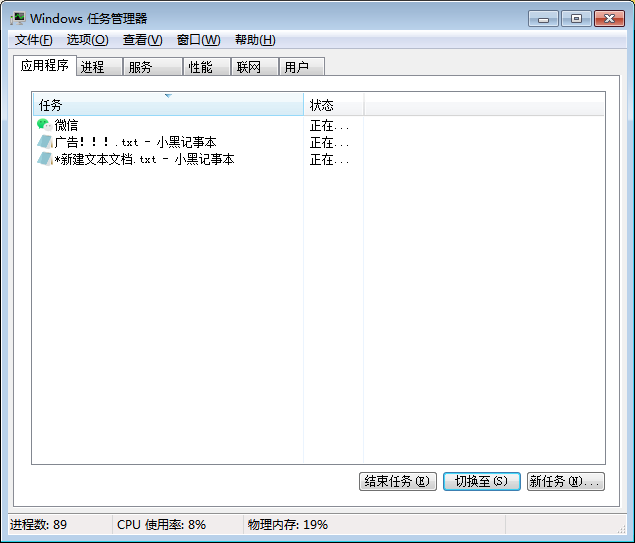Switch to the 联网 tab
The width and height of the screenshot is (635, 543).
coord(254,67)
